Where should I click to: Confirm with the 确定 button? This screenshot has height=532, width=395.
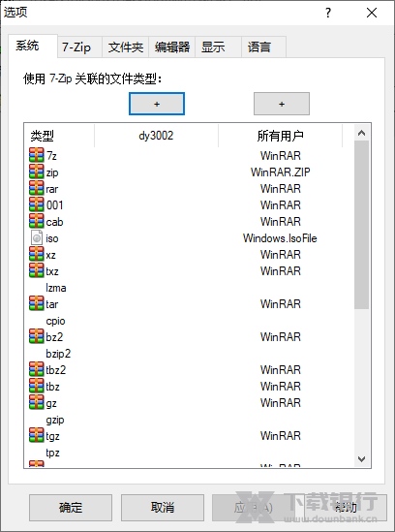point(71,508)
